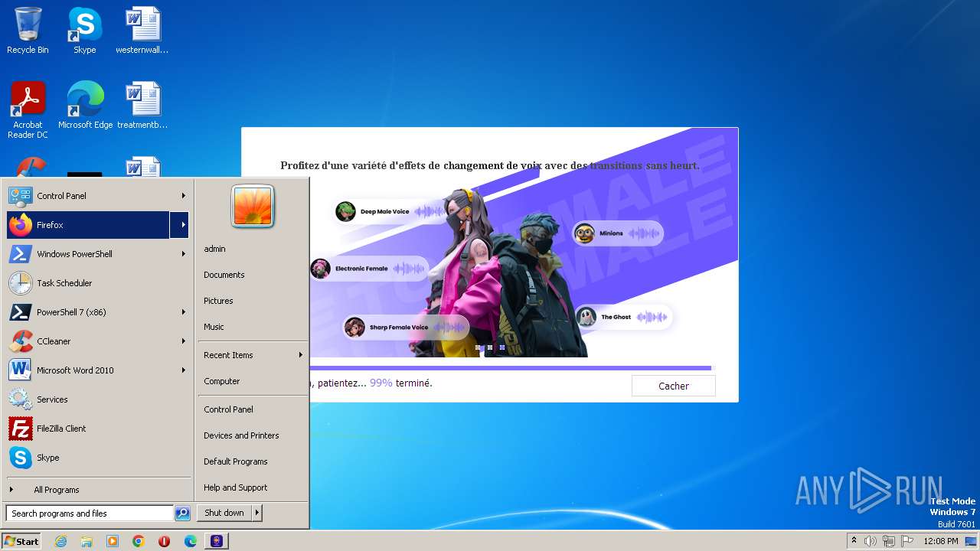Open the volume speaker tray icon

coord(871,541)
